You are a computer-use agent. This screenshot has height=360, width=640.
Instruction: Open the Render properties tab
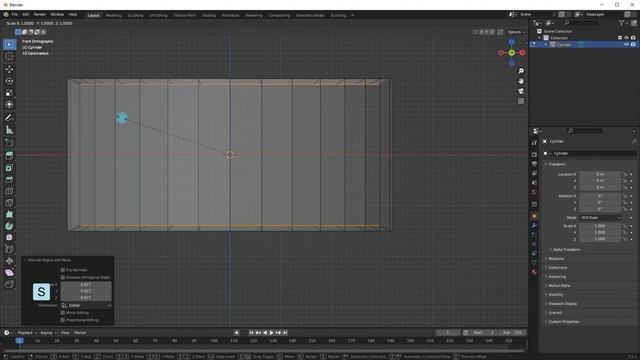[534, 155]
